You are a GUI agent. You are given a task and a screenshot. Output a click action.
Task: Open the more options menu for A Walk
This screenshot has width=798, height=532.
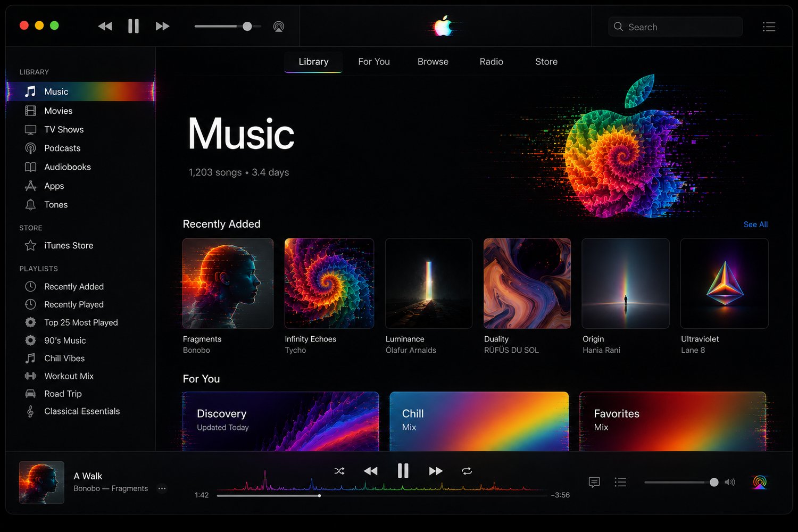(x=162, y=488)
